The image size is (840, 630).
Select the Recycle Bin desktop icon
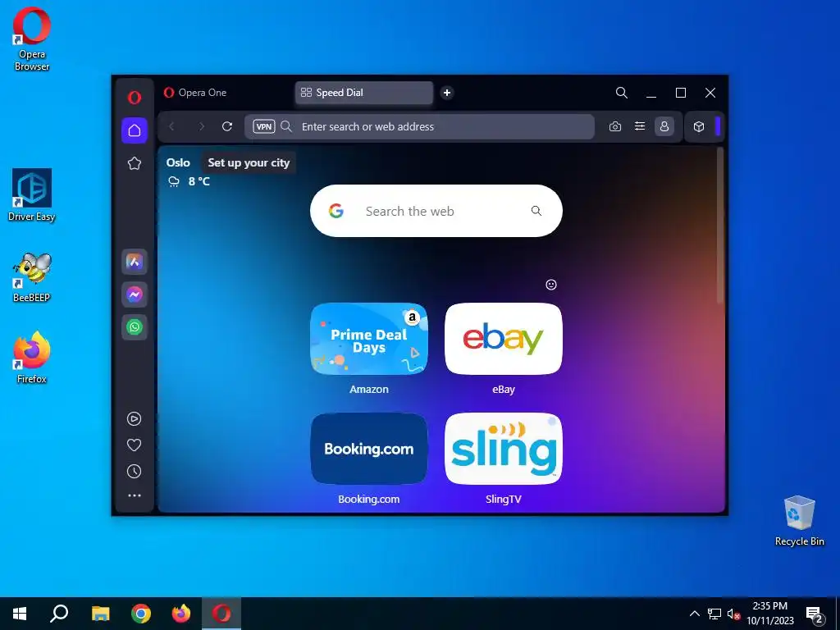(x=799, y=521)
